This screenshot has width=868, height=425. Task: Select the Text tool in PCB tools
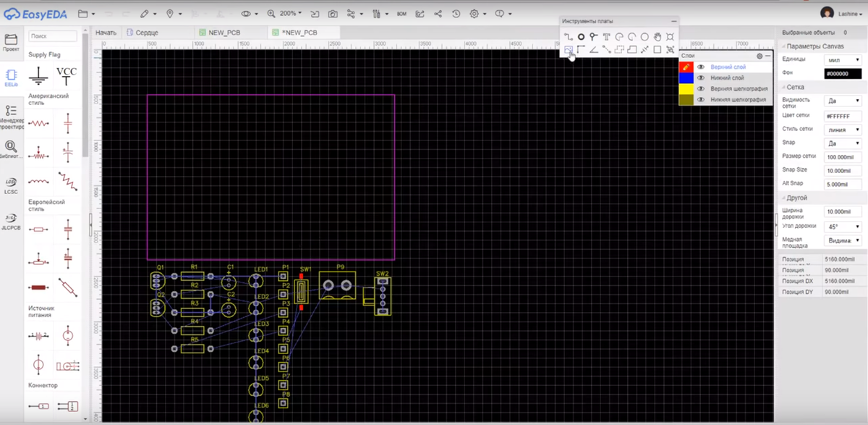[x=606, y=37]
